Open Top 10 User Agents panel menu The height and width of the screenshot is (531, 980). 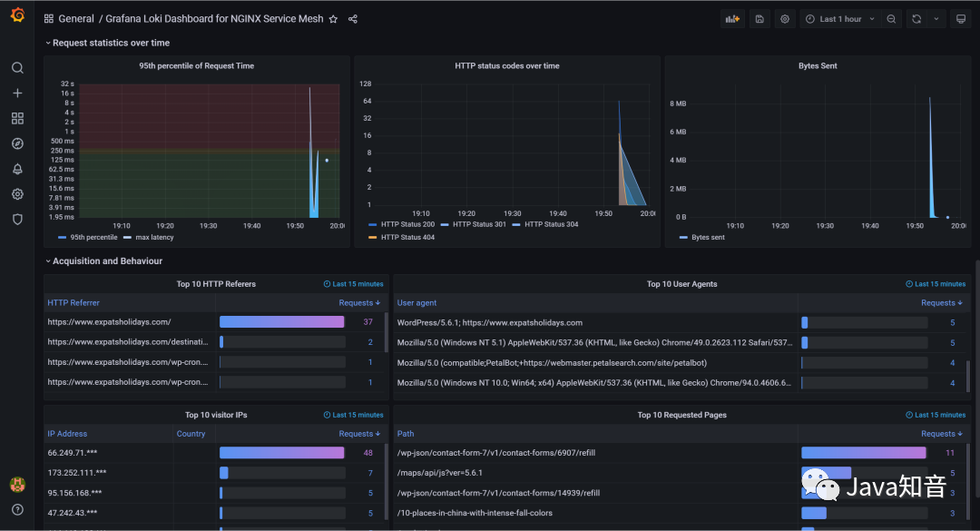pyautogui.click(x=681, y=284)
